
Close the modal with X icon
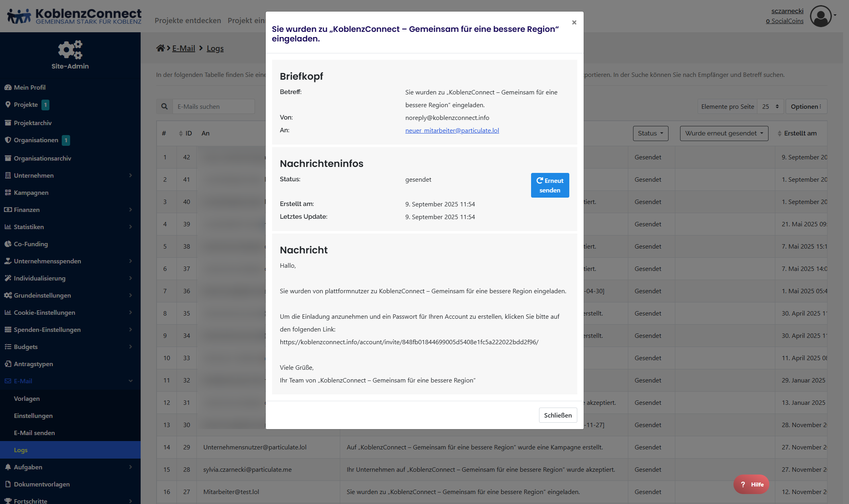(x=574, y=23)
